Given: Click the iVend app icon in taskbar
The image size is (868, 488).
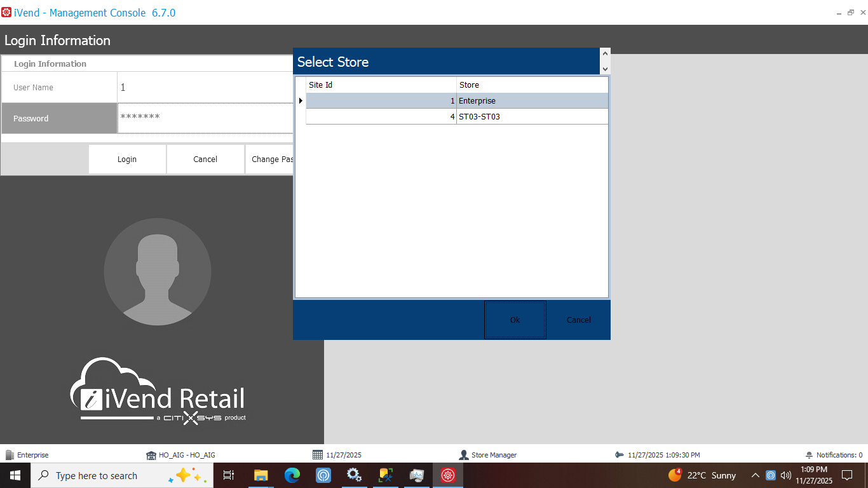Looking at the screenshot, I should point(448,475).
